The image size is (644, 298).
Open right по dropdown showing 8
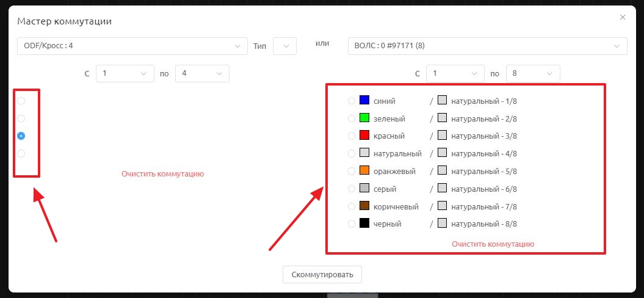[533, 73]
